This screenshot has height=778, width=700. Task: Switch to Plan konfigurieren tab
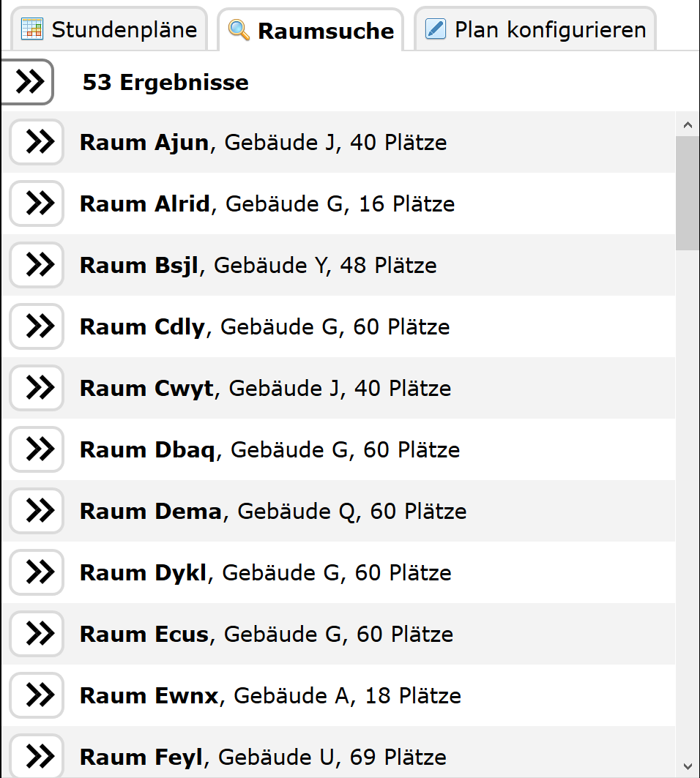coord(536,30)
